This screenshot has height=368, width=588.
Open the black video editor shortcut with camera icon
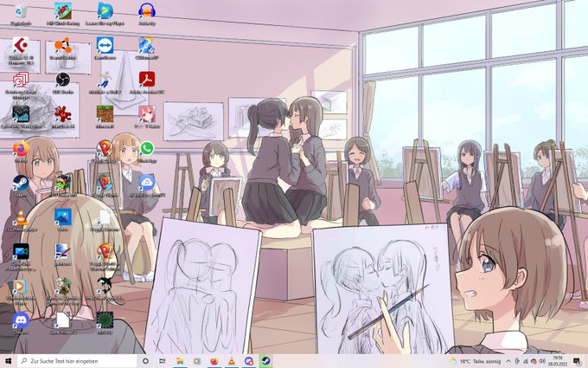tap(21, 257)
